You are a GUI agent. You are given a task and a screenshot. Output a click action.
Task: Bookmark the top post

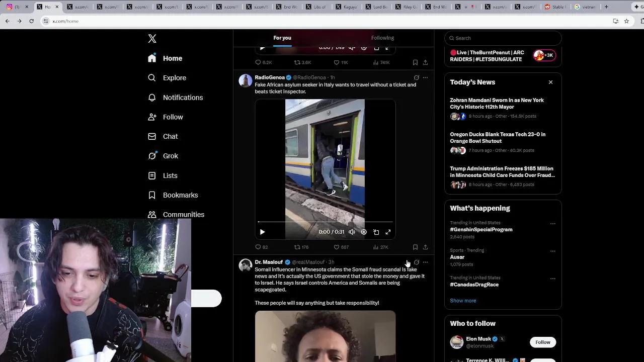pos(415,63)
